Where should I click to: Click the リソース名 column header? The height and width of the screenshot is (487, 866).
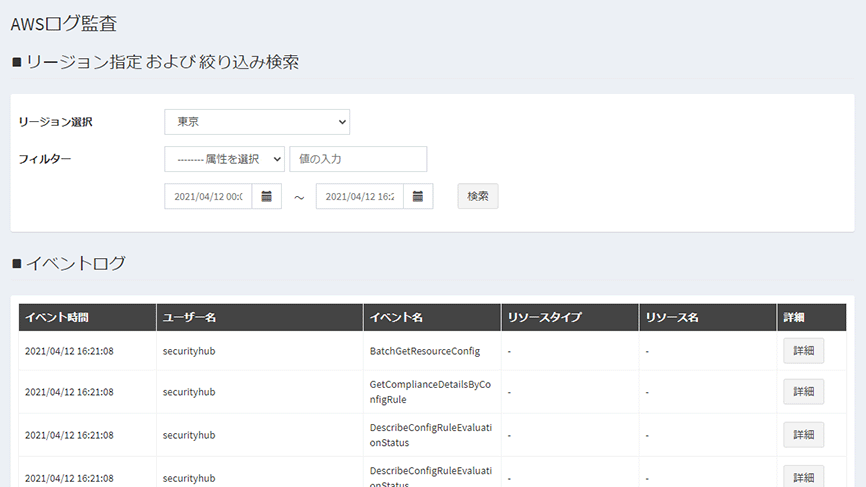708,317
